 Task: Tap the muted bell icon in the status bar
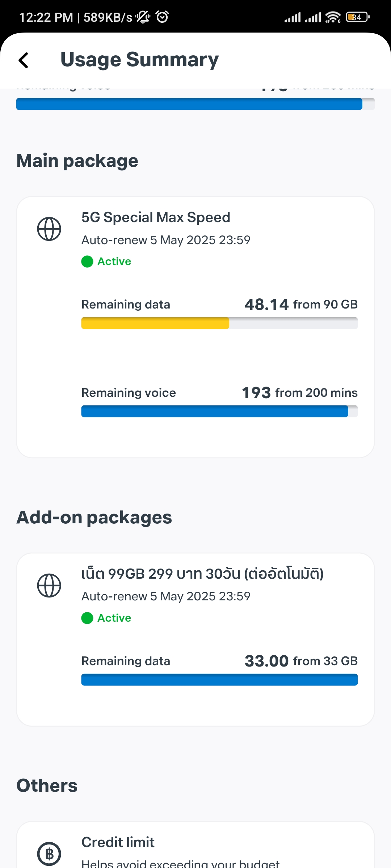[143, 17]
